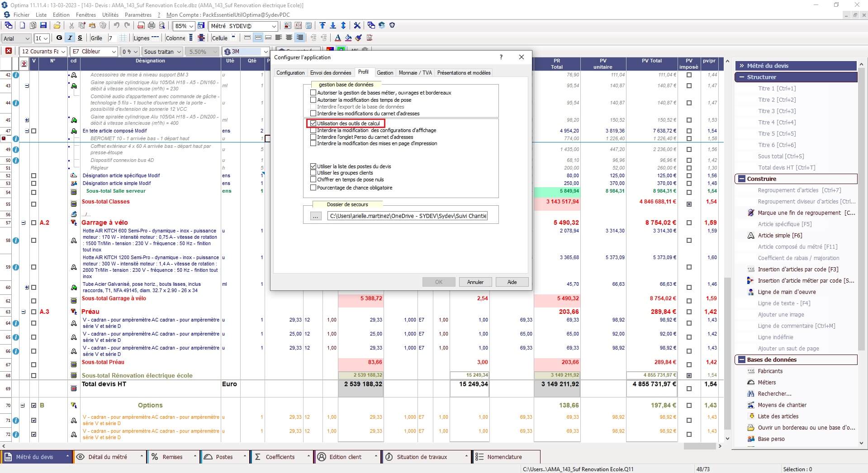This screenshot has height=473, width=868.
Task: Toggle italic I formatting
Action: (70, 38)
